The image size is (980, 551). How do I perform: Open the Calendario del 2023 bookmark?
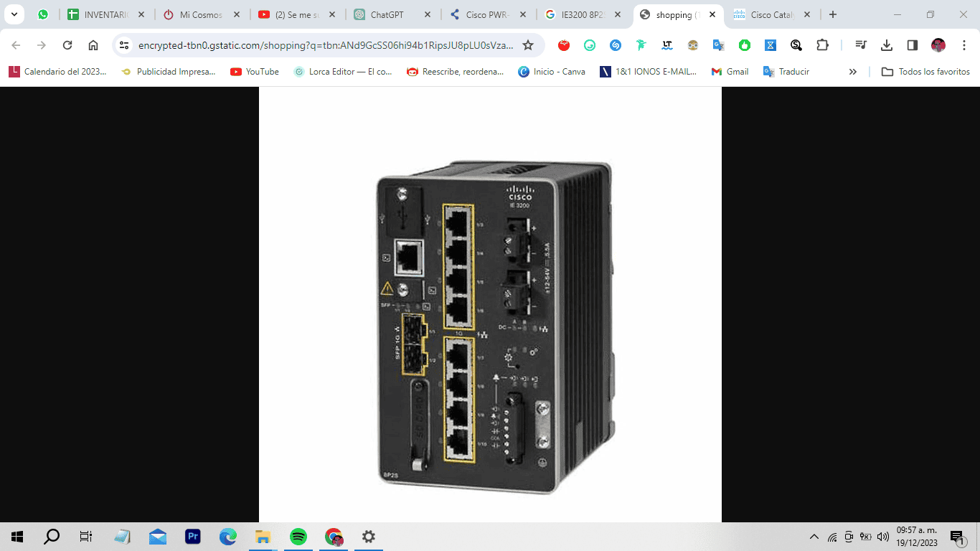pyautogui.click(x=57, y=72)
